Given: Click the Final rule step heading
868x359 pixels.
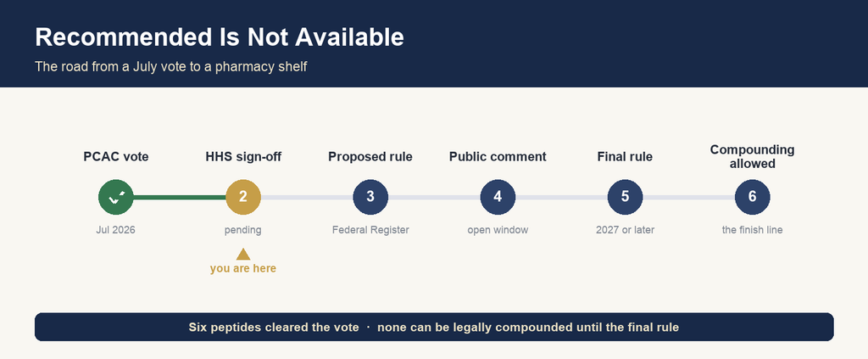Looking at the screenshot, I should 625,157.
